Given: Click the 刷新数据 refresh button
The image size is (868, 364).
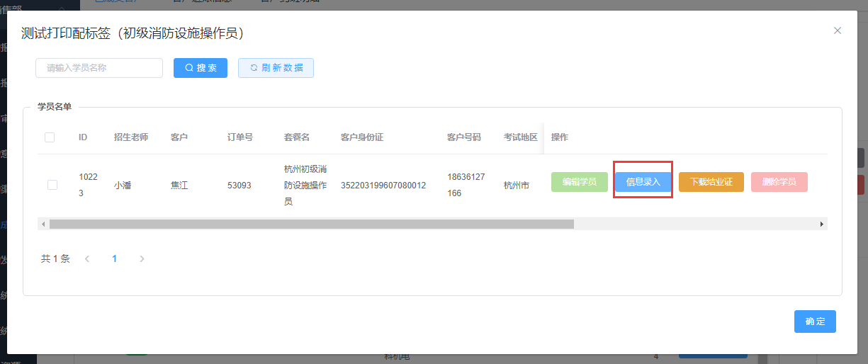Looking at the screenshot, I should [x=276, y=68].
